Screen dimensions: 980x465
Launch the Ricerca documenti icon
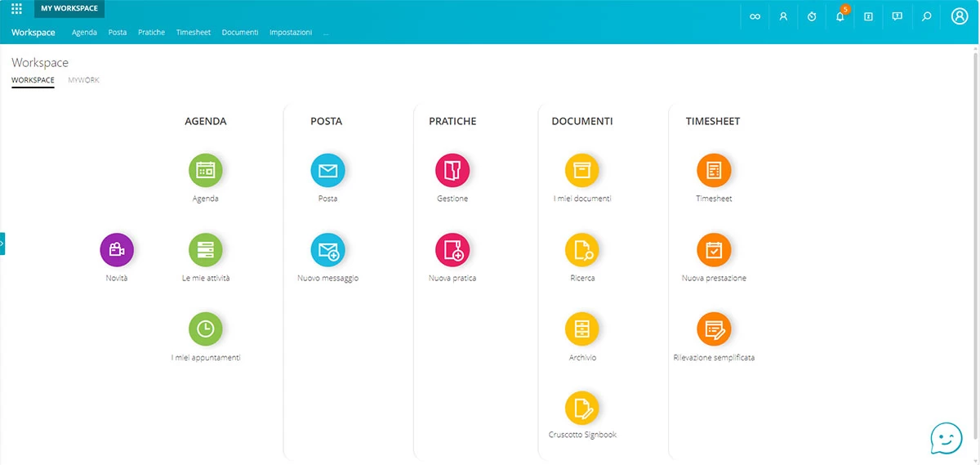[582, 250]
